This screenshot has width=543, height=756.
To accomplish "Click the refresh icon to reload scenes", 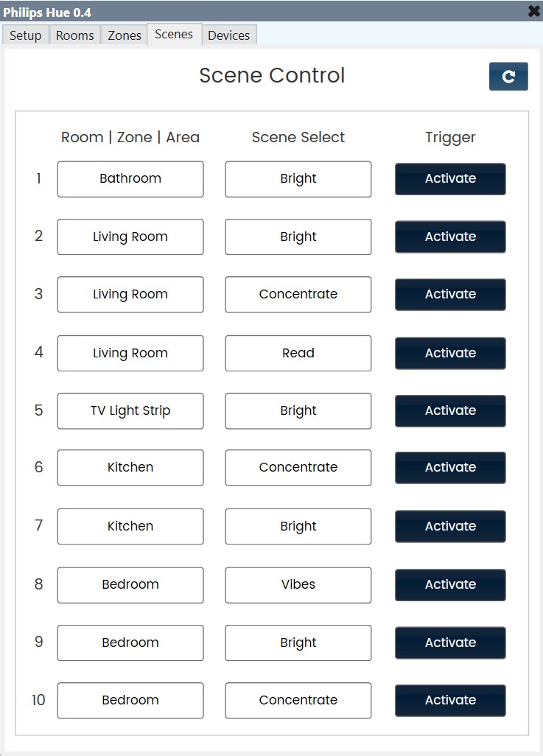I will coord(508,76).
